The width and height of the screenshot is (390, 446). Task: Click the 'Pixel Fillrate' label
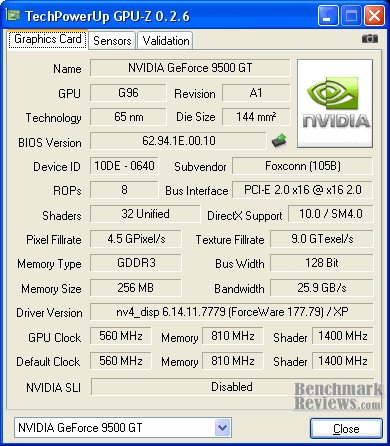54,240
